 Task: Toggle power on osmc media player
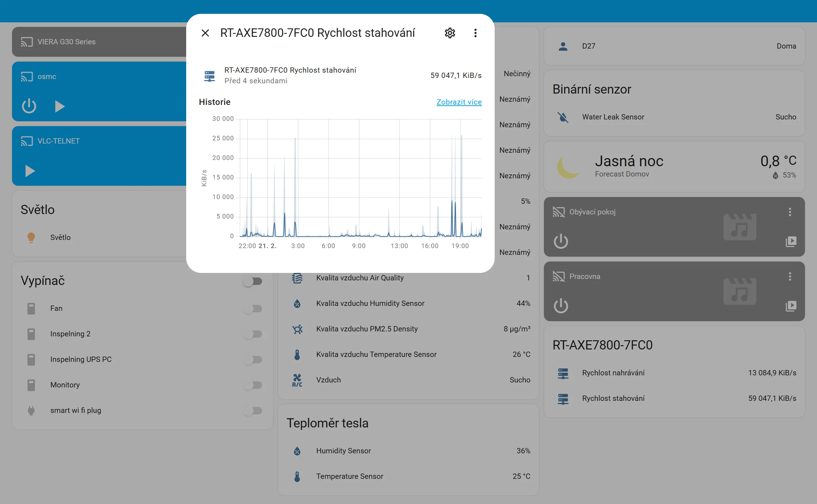pyautogui.click(x=29, y=106)
